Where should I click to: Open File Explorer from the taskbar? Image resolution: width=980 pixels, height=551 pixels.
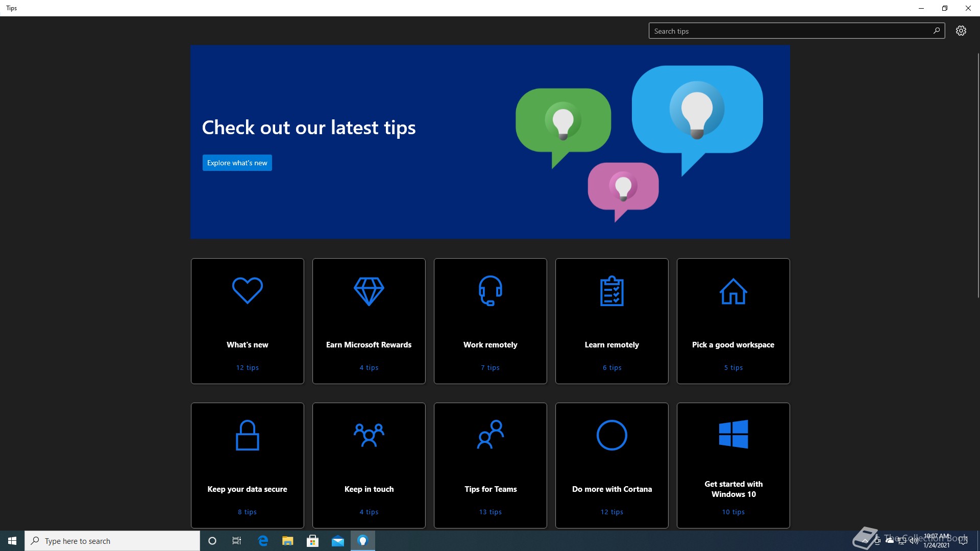pos(288,541)
